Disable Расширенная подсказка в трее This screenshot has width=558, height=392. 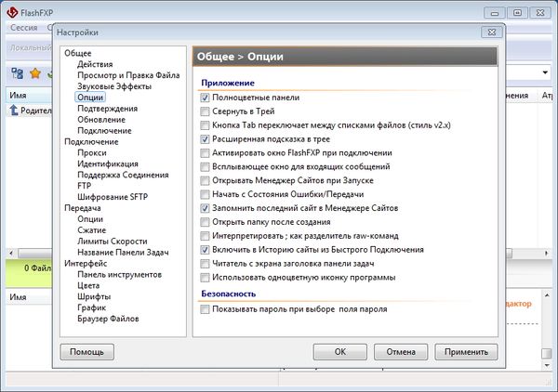(x=205, y=138)
